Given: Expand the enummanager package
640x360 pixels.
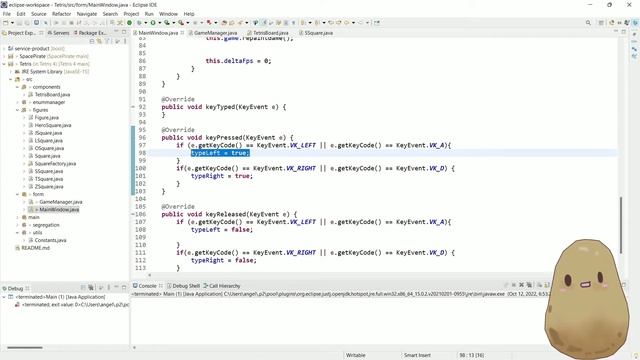Looking at the screenshot, I should tap(17, 102).
